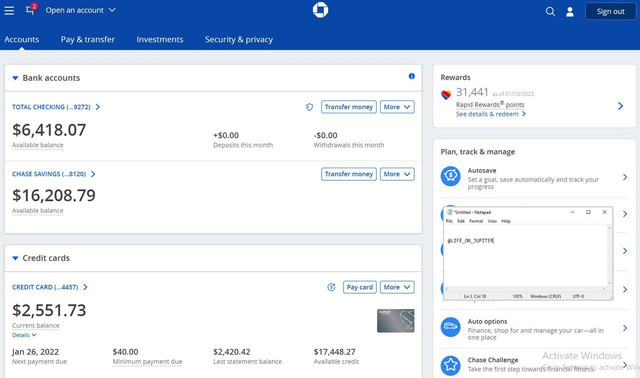The image size is (640, 378).
Task: Click the Minimum payment due label
Action: click(x=147, y=362)
